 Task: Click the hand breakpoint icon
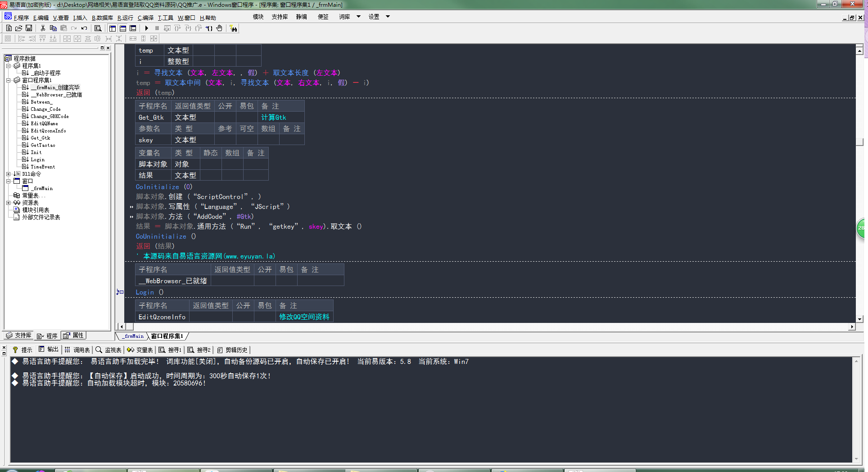pos(219,28)
